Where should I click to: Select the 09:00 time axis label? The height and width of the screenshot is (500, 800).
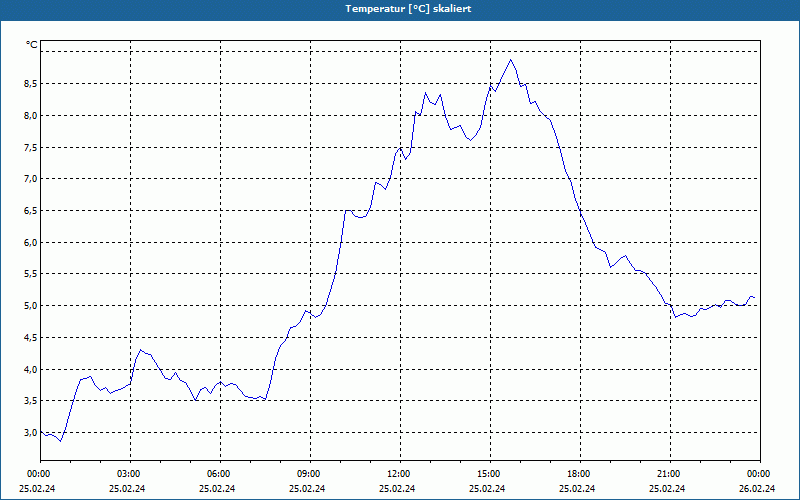[310, 474]
